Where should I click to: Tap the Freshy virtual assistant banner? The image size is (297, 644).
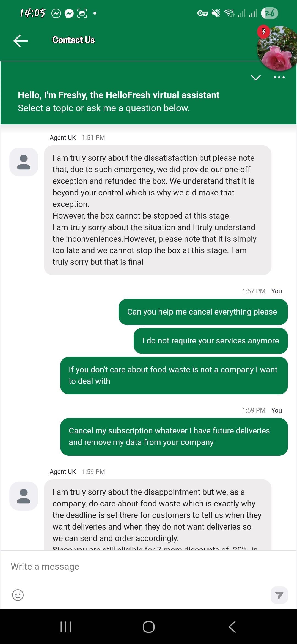click(x=119, y=101)
